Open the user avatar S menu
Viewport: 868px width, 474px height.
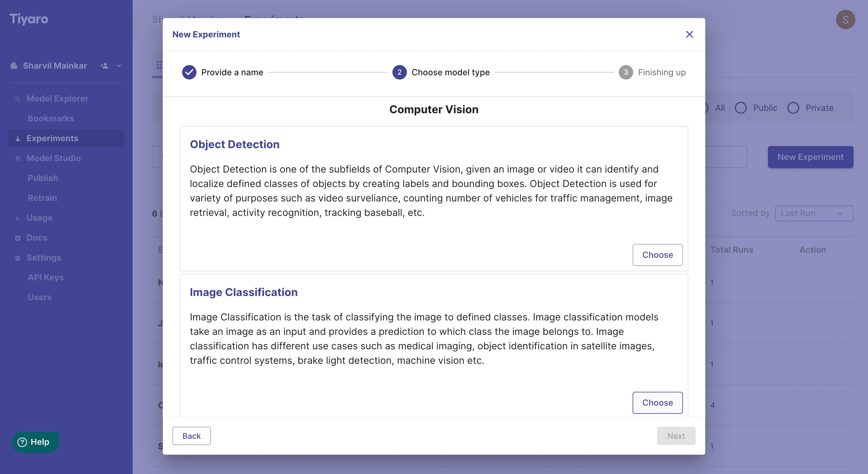pos(845,20)
